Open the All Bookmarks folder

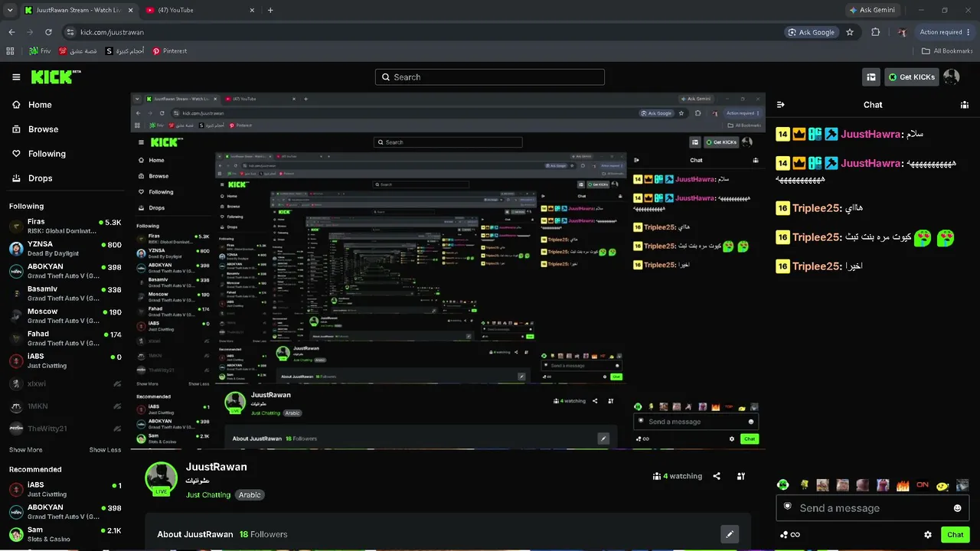point(947,51)
